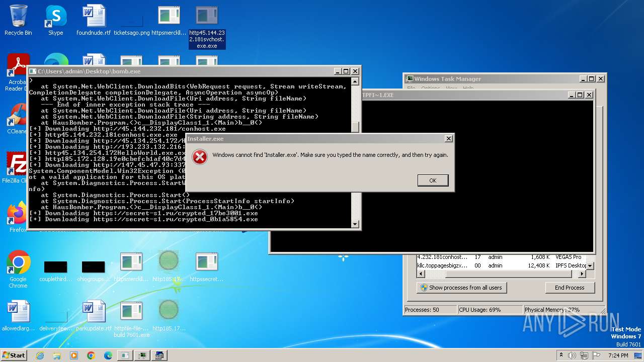Click Show processes from all users
Screen dimensions: 644x362
[x=461, y=288]
